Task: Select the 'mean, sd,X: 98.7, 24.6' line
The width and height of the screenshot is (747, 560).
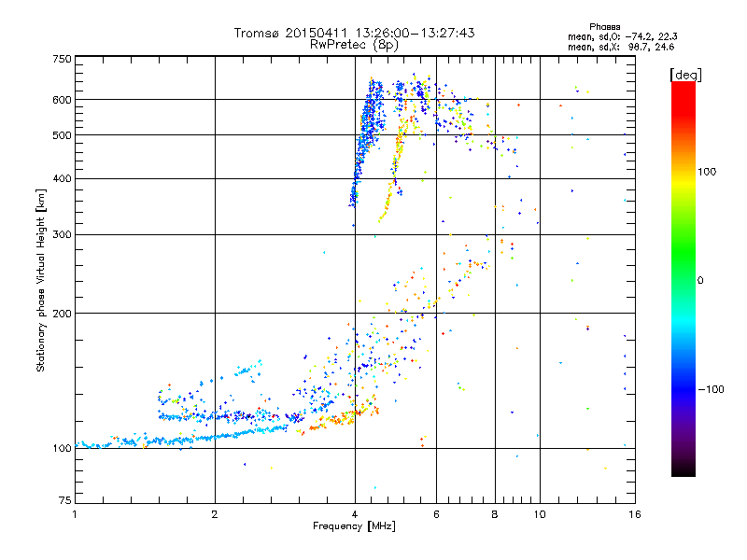Action: (x=621, y=47)
